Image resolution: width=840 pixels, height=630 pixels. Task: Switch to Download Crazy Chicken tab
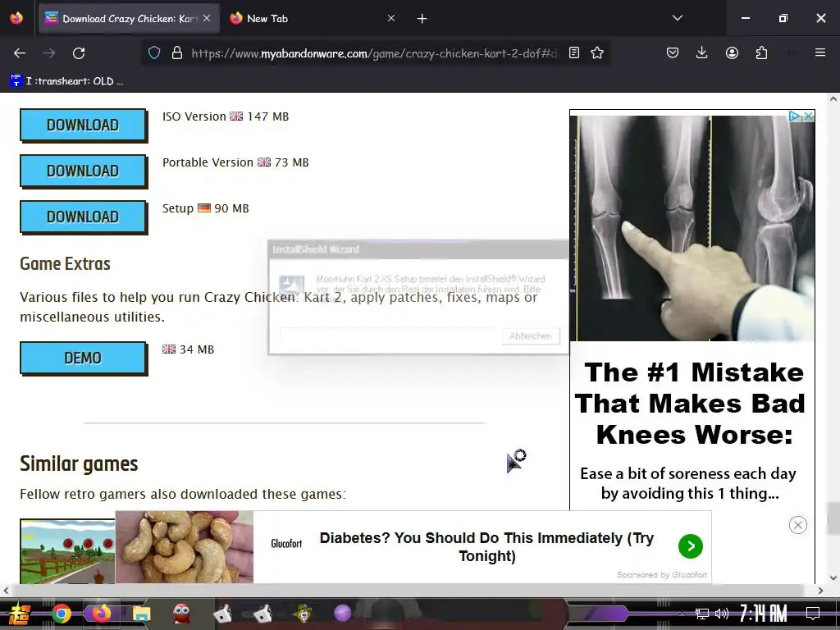tap(129, 19)
